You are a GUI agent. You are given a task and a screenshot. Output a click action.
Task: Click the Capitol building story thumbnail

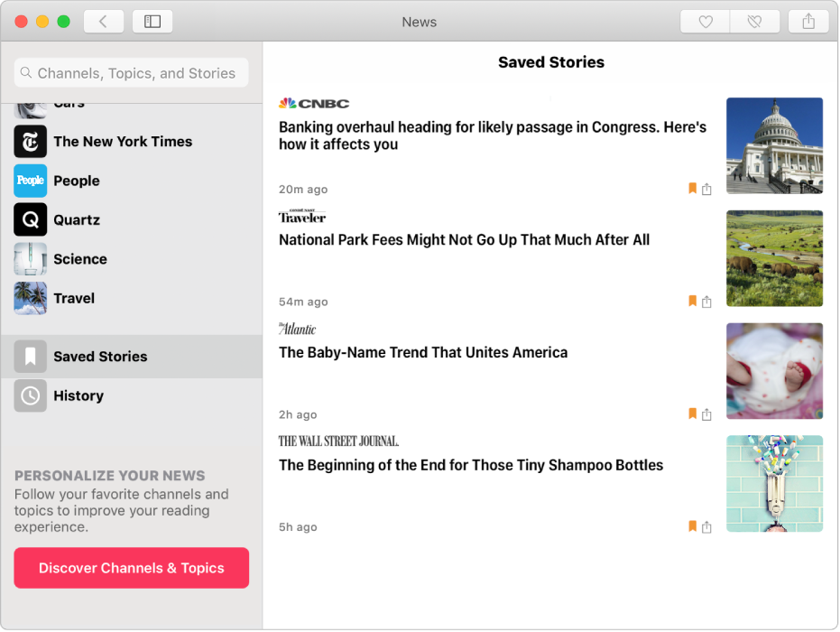(774, 145)
